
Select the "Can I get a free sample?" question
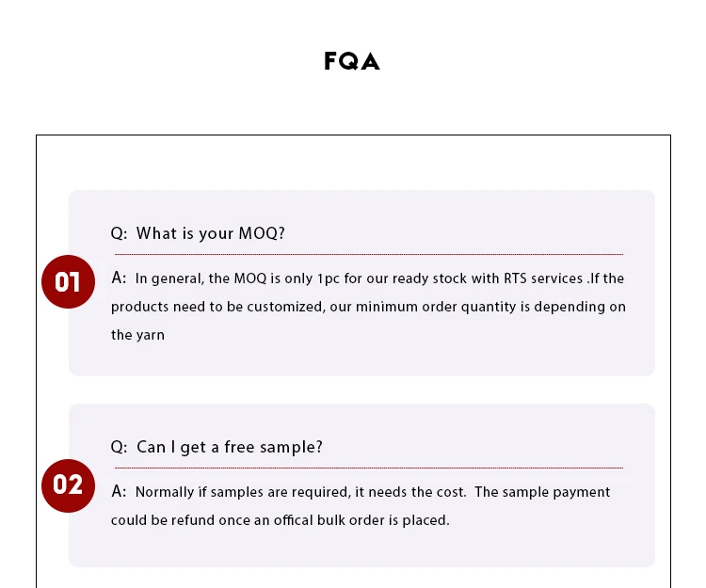[229, 447]
